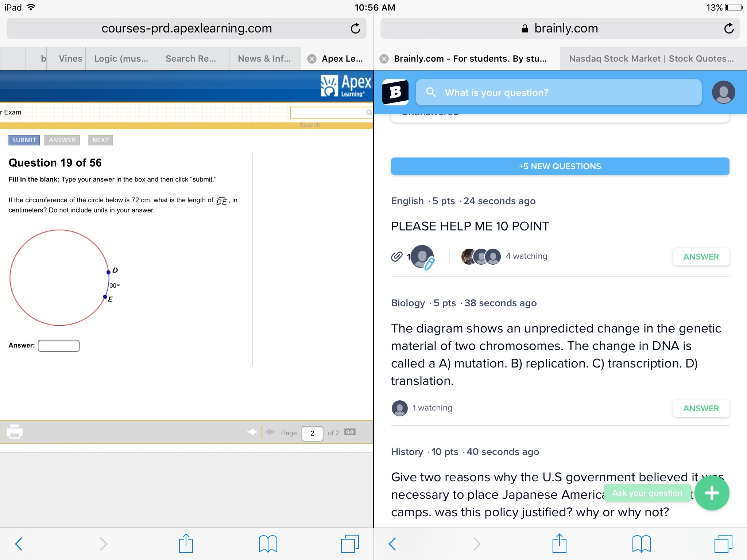Answer the Biology mutation question
Screen dimensions: 747x560
tap(701, 408)
